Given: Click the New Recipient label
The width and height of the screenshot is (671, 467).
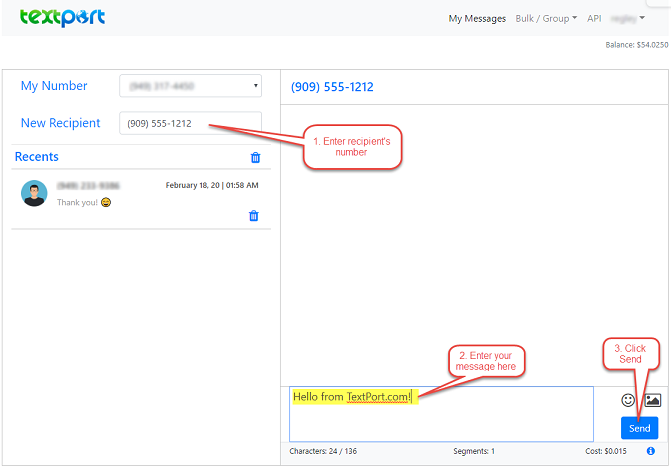Looking at the screenshot, I should click(60, 123).
